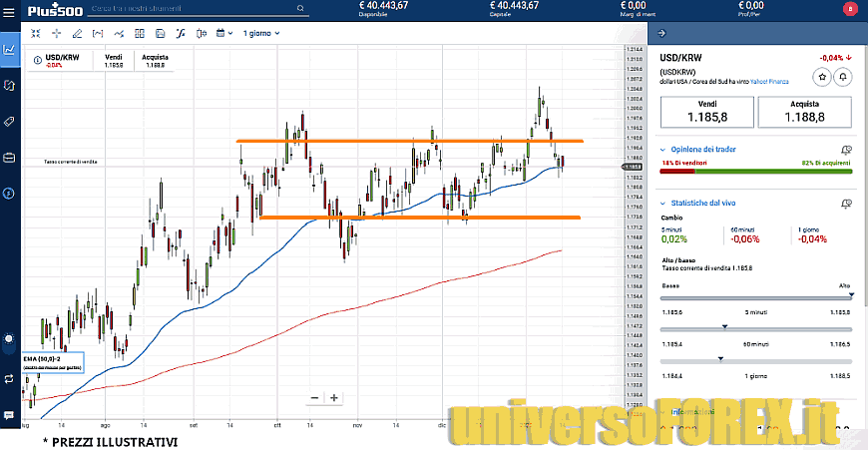This screenshot has width=868, height=450.
Task: Open the chart view in left sidebar
Action: click(x=9, y=49)
